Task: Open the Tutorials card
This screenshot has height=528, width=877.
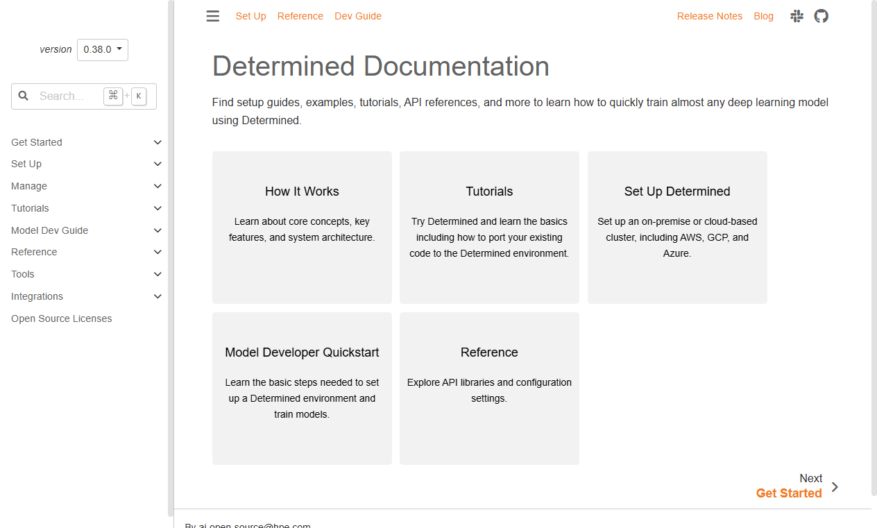Action: pos(489,227)
